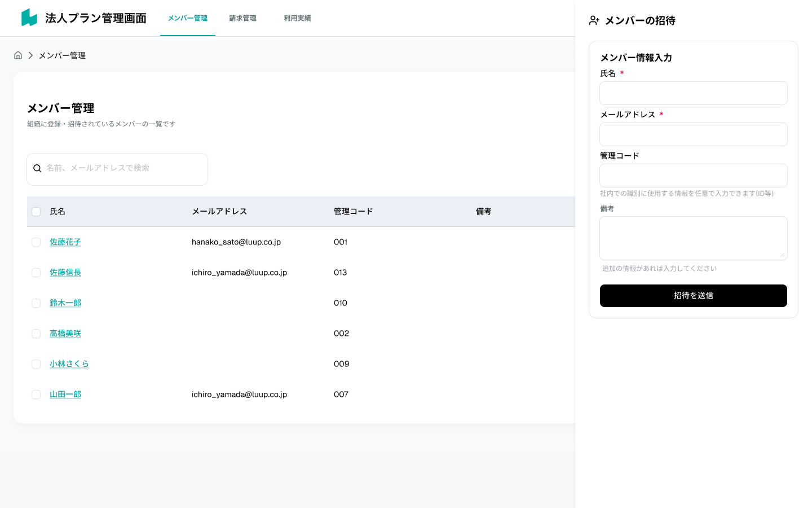Click the member search box
The width and height of the screenshot is (812, 508).
[117, 169]
